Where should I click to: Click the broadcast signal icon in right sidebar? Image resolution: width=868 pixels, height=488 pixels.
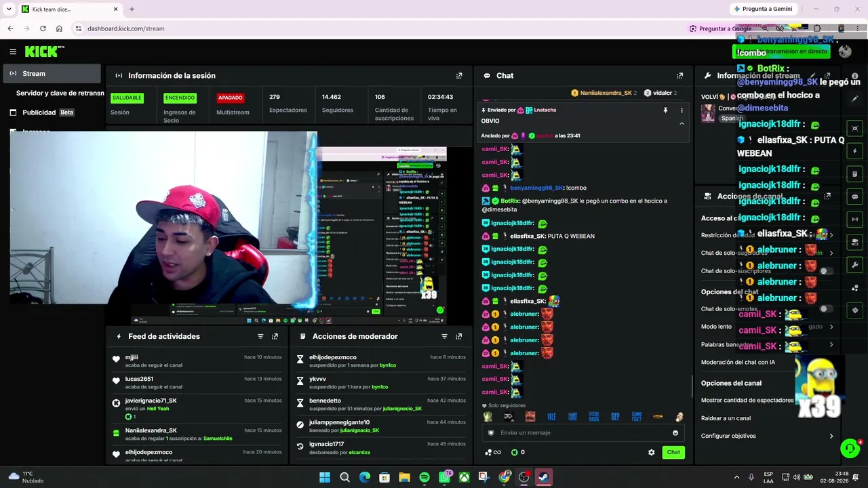pos(855,219)
